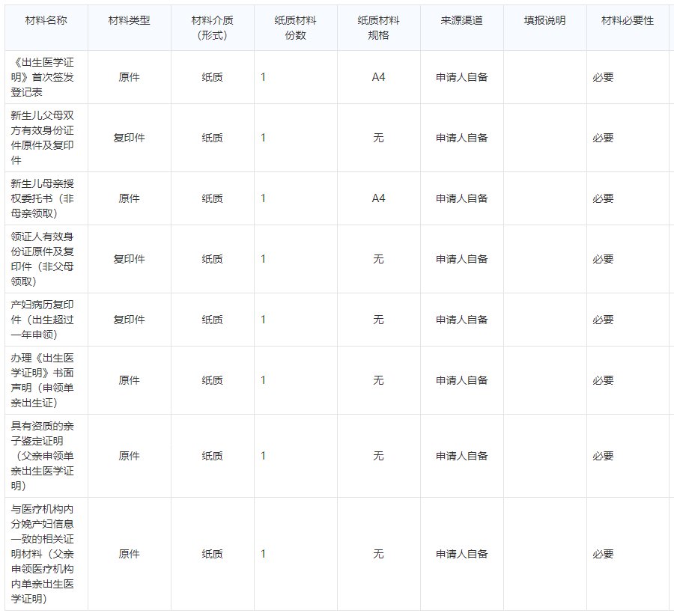Select the 材料介质(形式) column header
Image resolution: width=674 pixels, height=616 pixels.
212,28
